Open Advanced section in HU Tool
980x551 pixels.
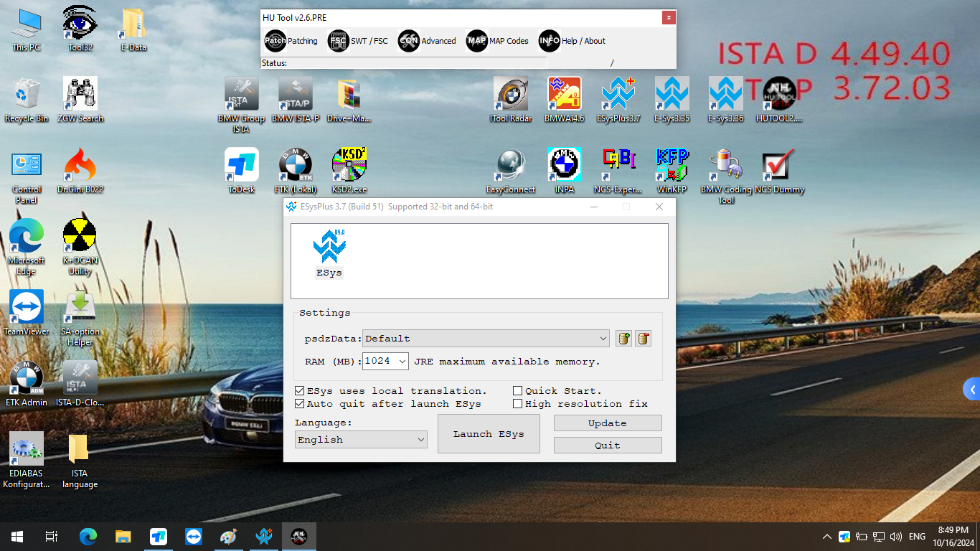pyautogui.click(x=427, y=41)
